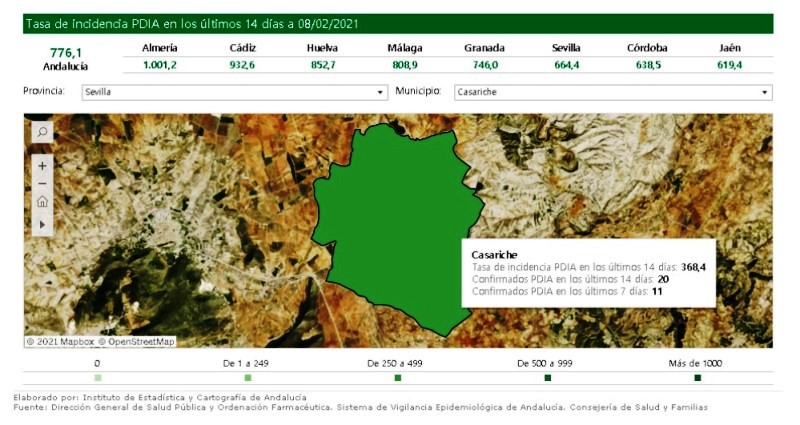Open the Provincia dropdown showing Sevilla

coord(234,92)
